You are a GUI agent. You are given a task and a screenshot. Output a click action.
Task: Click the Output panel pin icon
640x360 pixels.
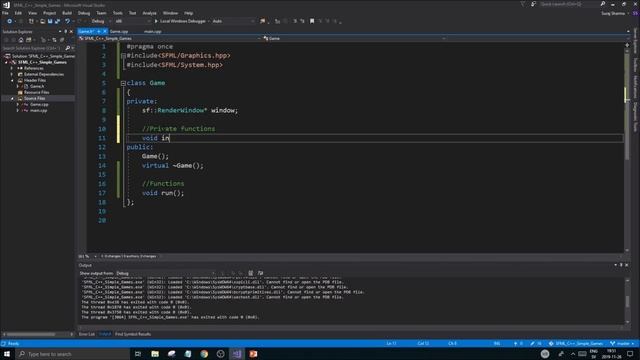[621, 265]
